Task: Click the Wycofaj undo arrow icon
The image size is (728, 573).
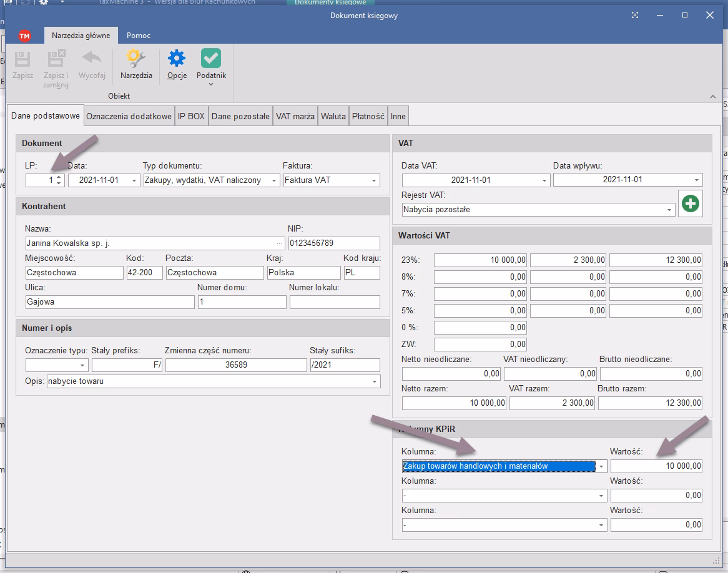Action: pos(92,59)
